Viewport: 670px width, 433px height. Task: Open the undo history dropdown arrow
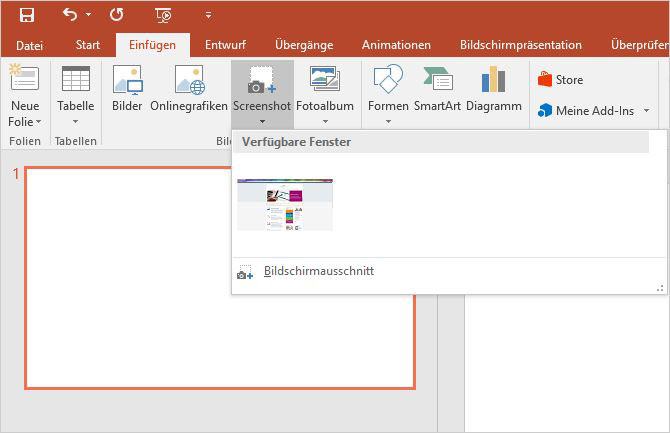pos(88,15)
